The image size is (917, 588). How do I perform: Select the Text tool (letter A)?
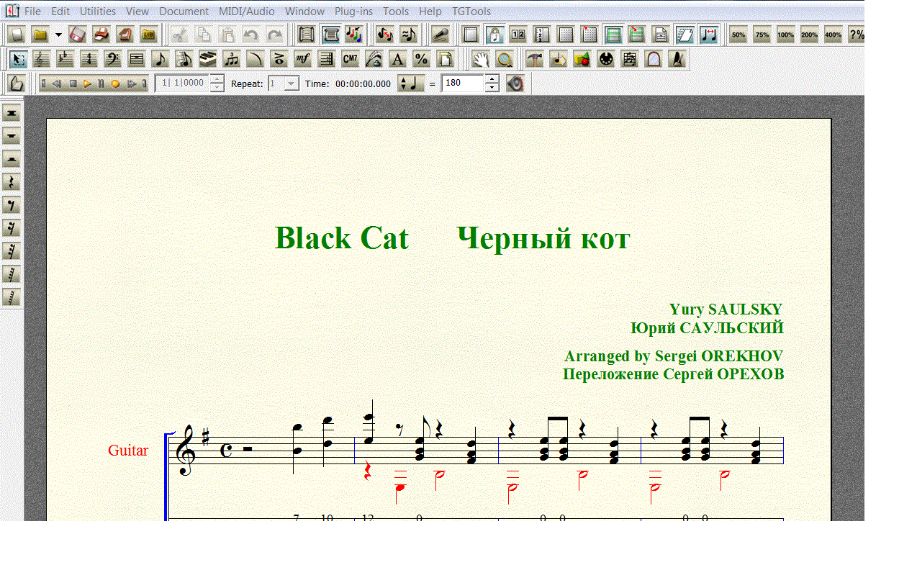pyautogui.click(x=398, y=59)
